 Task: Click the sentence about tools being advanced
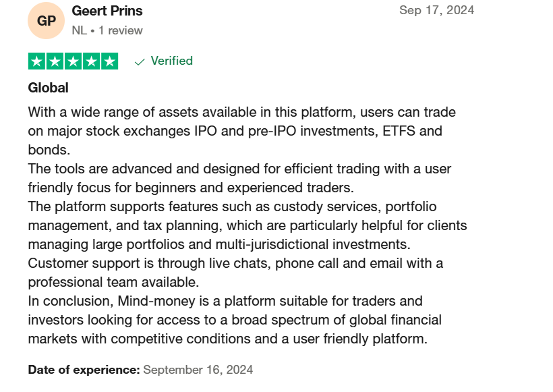click(x=240, y=178)
